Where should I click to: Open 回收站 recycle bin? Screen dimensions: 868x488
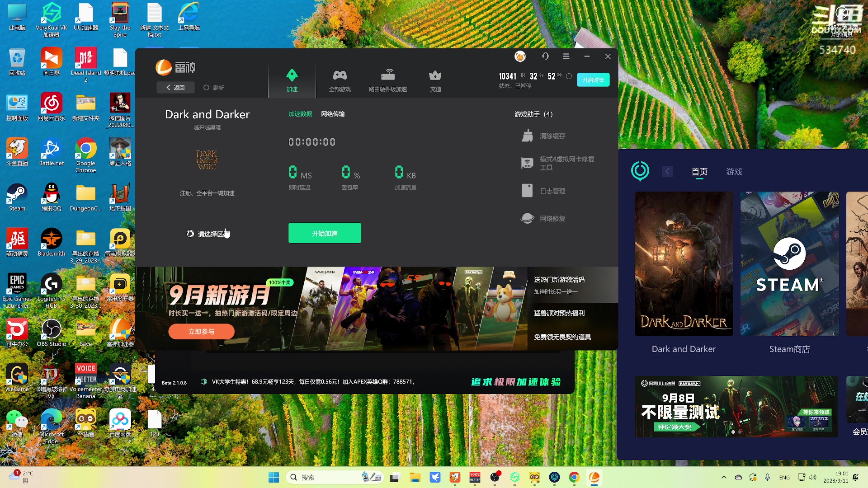coord(17,62)
